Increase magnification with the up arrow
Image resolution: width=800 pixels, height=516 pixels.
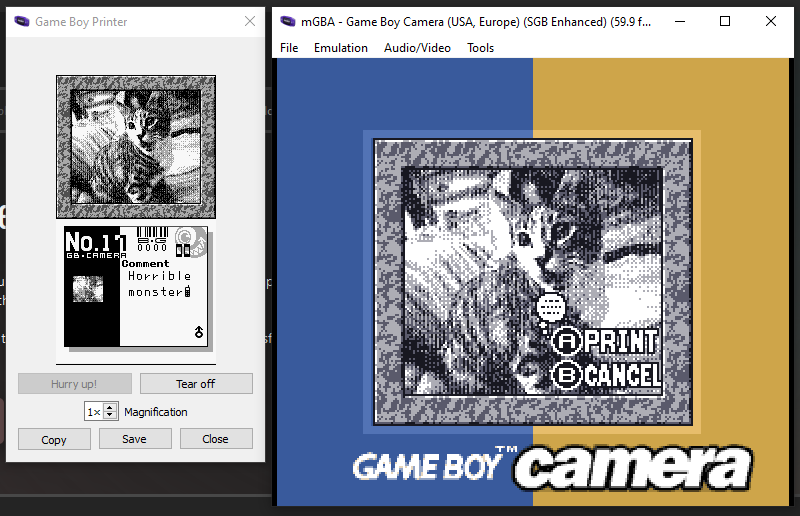110,407
